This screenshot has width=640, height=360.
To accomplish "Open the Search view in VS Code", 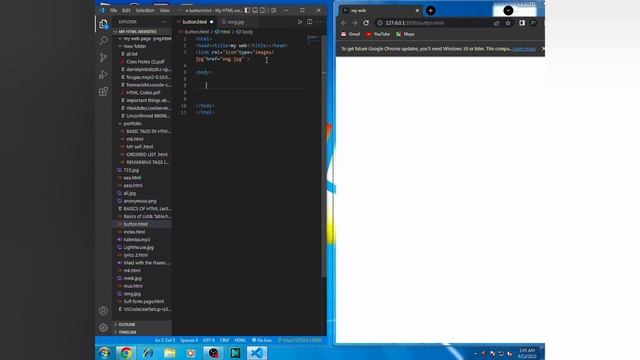I will click(103, 40).
